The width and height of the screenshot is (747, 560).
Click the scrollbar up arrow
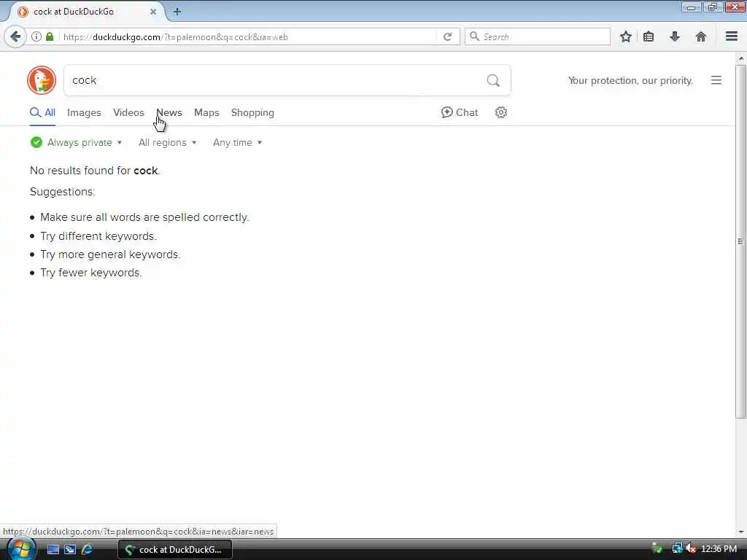740,58
